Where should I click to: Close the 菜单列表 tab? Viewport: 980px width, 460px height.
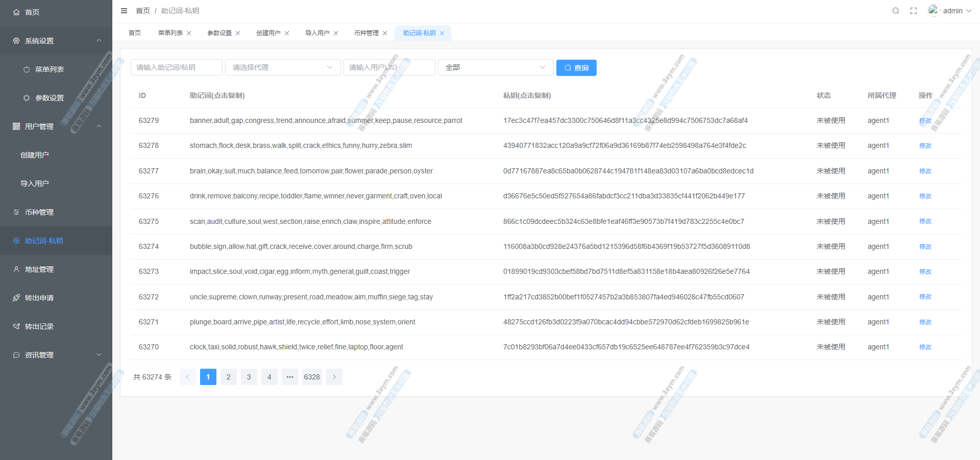[x=189, y=33]
